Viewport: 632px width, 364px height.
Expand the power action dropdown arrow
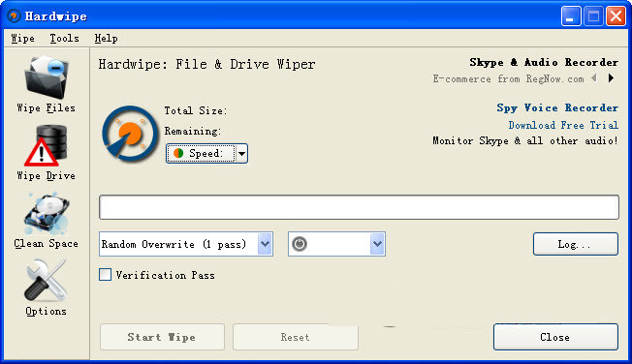tap(377, 244)
